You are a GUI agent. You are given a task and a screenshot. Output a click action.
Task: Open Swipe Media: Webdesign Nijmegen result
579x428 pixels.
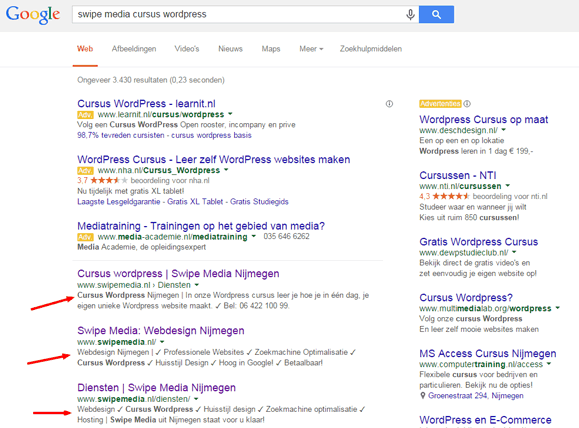(161, 331)
